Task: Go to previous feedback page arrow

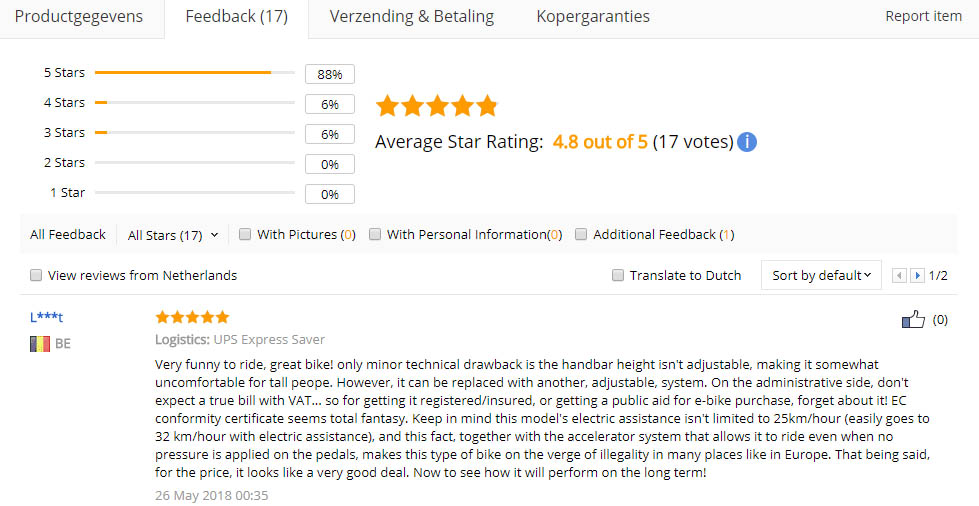Action: point(899,275)
